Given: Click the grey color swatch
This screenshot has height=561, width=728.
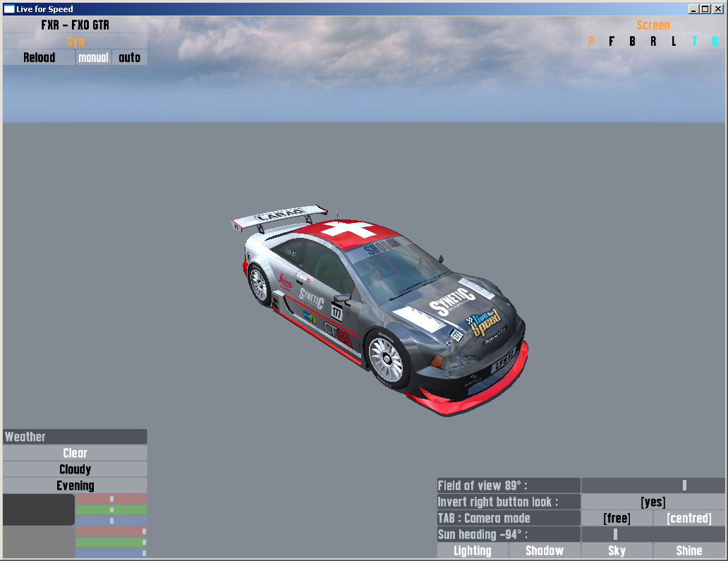Looking at the screenshot, I should click(x=39, y=541).
